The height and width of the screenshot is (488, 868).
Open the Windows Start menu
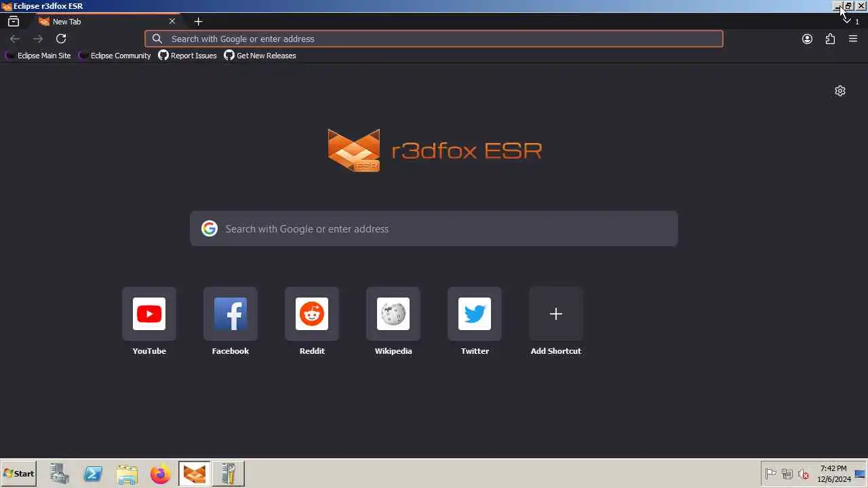[19, 474]
